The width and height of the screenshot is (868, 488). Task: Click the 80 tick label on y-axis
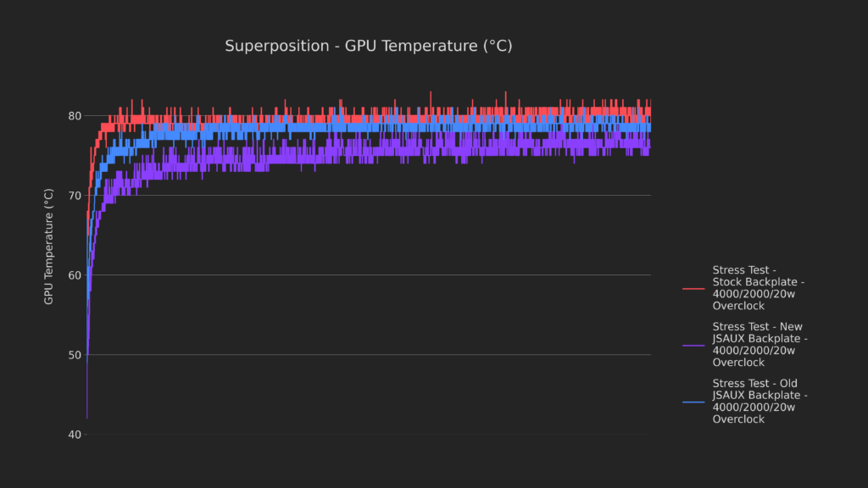click(x=74, y=116)
